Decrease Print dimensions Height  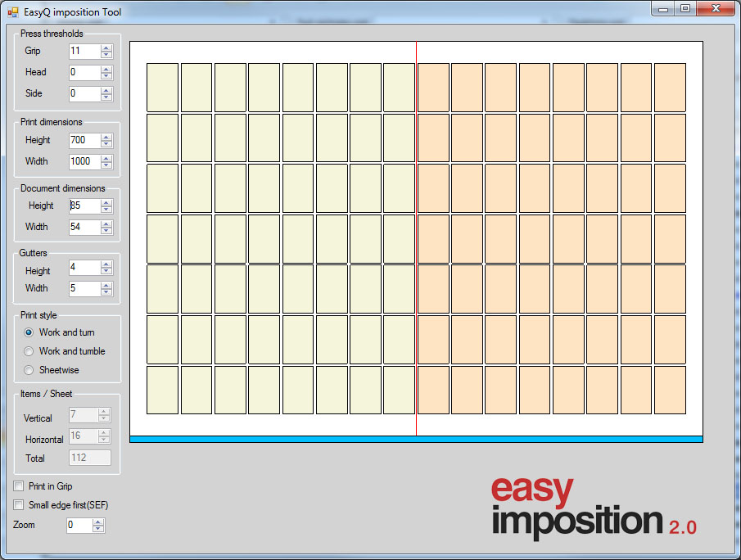pyautogui.click(x=106, y=144)
